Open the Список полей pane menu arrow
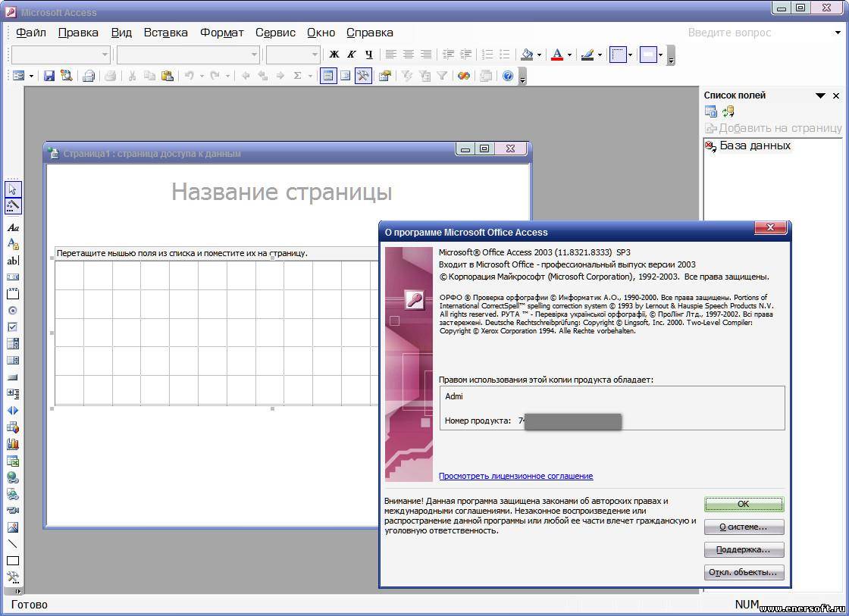The width and height of the screenshot is (849, 616). pyautogui.click(x=820, y=95)
